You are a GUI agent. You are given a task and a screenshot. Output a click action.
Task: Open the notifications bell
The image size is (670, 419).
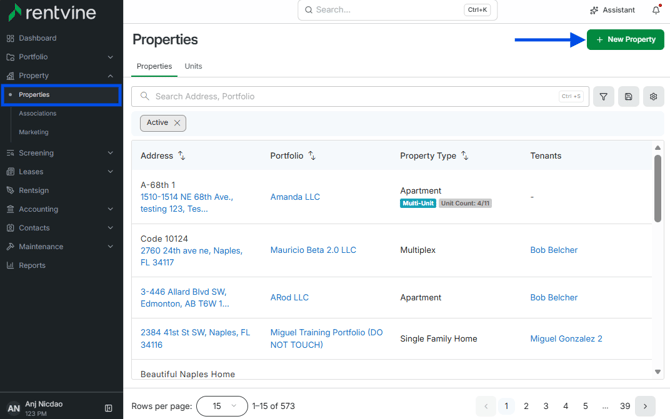pyautogui.click(x=656, y=10)
